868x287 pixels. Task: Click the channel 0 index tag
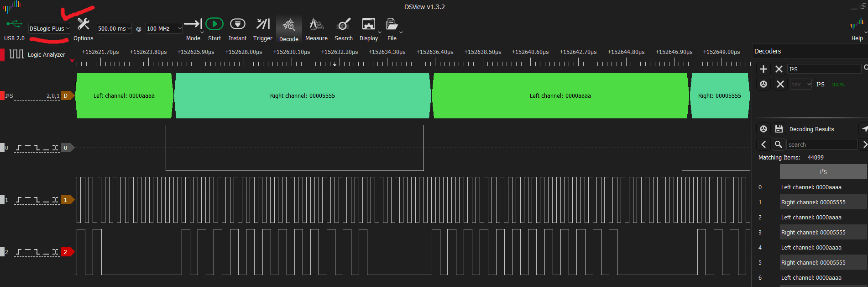pyautogui.click(x=67, y=148)
